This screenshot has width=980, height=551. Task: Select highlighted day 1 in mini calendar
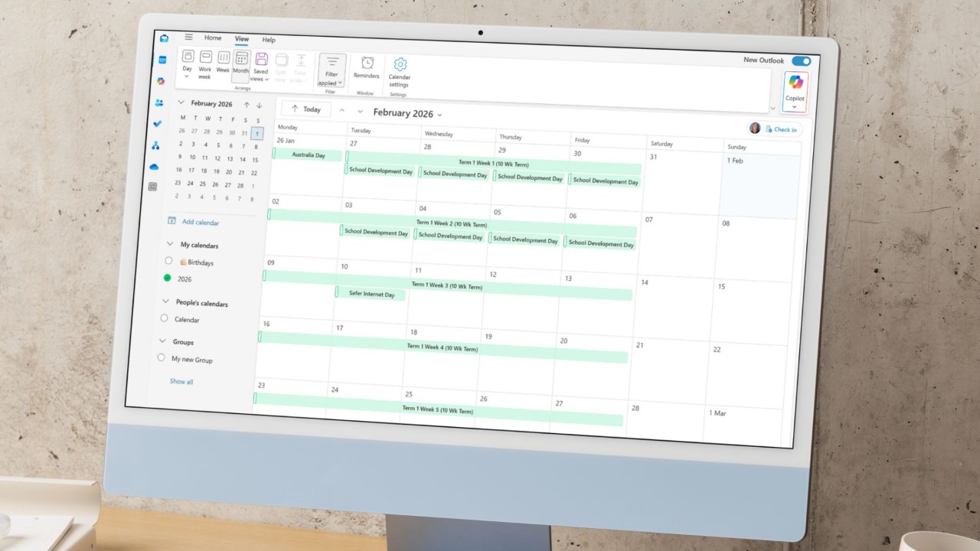257,133
